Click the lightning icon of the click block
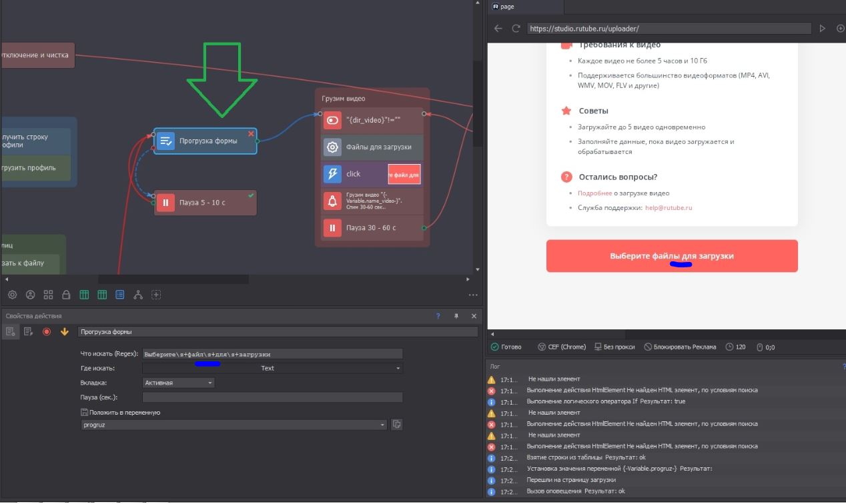 point(332,174)
